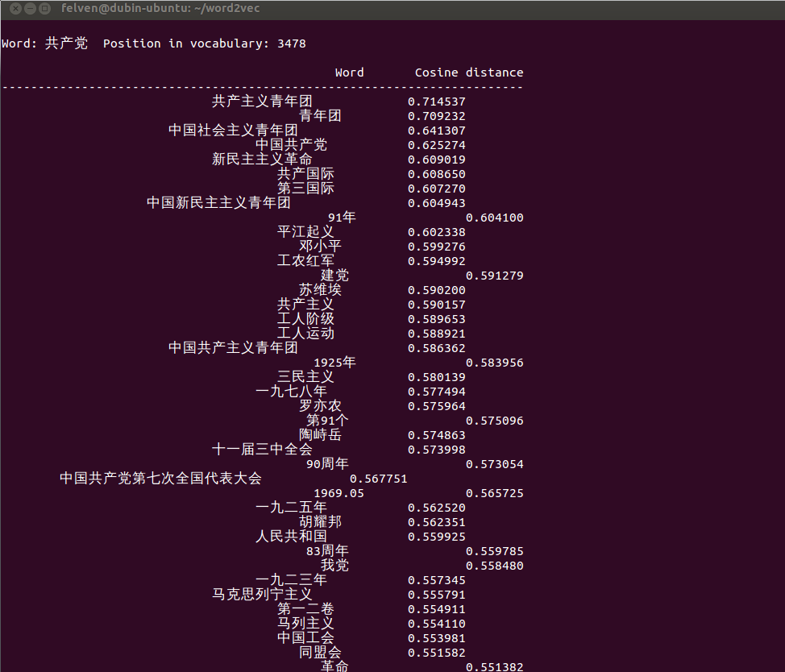Select the value 0.551382
The image size is (785, 672).
click(x=495, y=667)
